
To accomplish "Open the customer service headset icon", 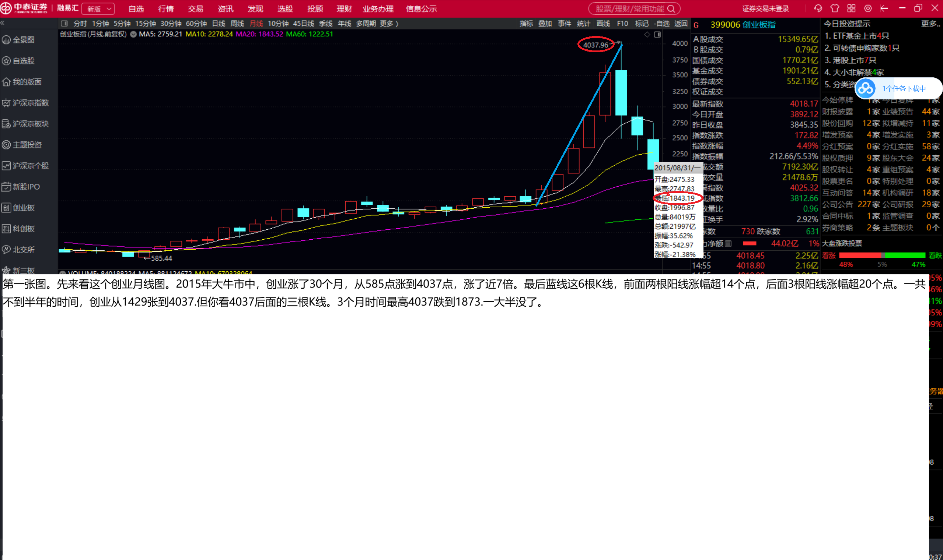I will point(818,8).
